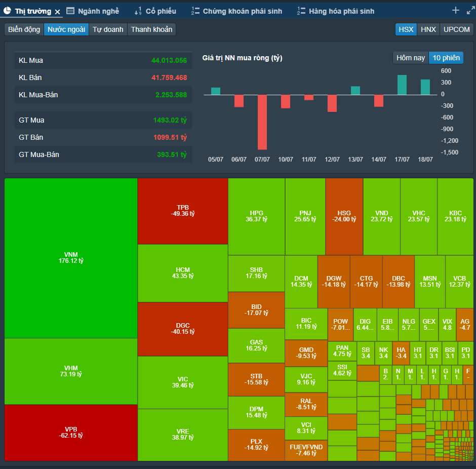
Task: Click the large green VNM treemap tile
Action: tap(71, 258)
